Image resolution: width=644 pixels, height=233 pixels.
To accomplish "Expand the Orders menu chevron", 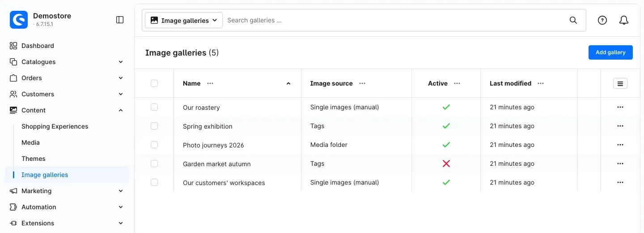I will (121, 78).
